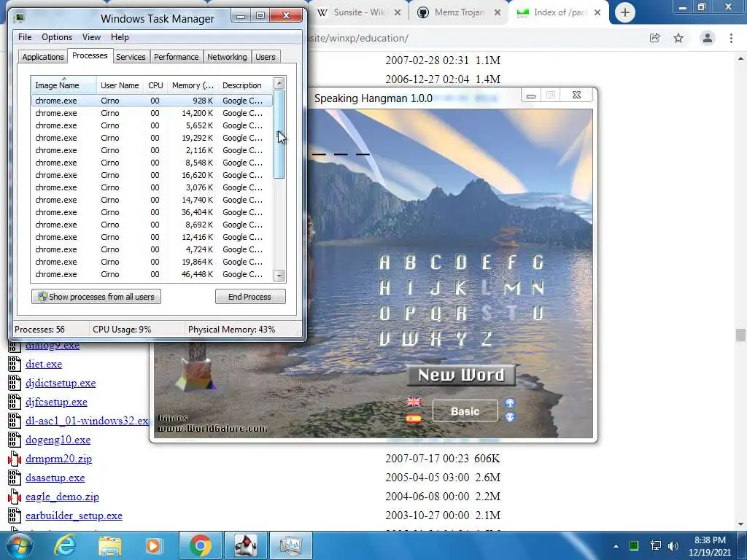Switch to the Performance tab

click(x=176, y=57)
